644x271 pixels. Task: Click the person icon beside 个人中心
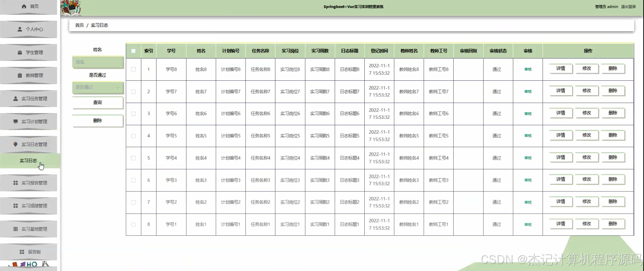(x=20, y=29)
